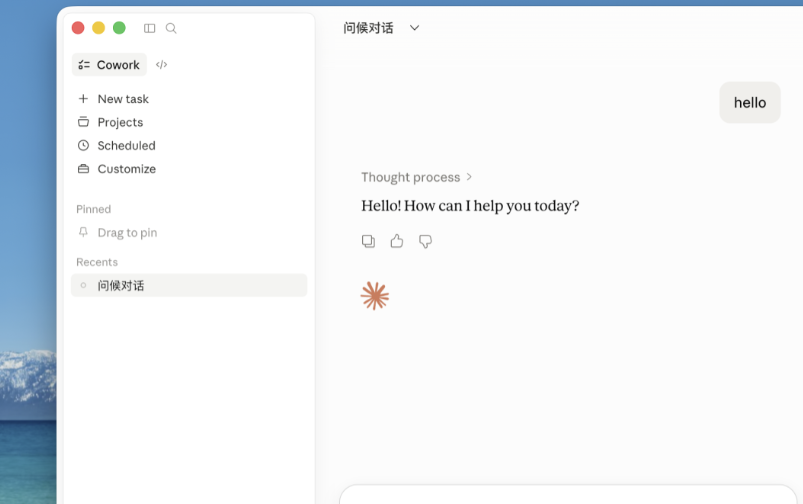Click the message input field
The height and width of the screenshot is (504, 803).
567,494
